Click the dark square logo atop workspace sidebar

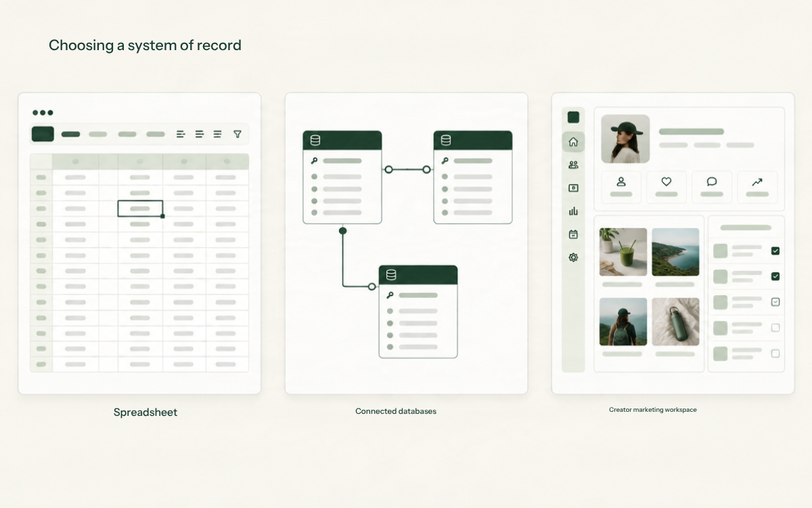click(573, 117)
